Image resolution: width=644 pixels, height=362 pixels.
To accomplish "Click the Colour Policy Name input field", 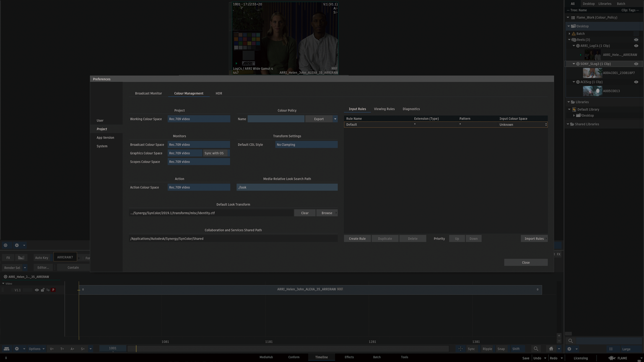I will coord(276,119).
